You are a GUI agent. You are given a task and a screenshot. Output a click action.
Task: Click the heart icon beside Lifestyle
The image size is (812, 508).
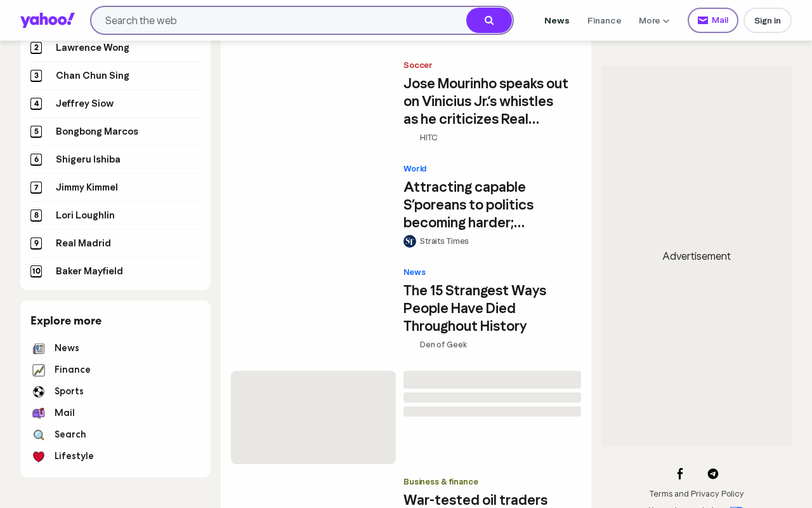pyautogui.click(x=39, y=457)
